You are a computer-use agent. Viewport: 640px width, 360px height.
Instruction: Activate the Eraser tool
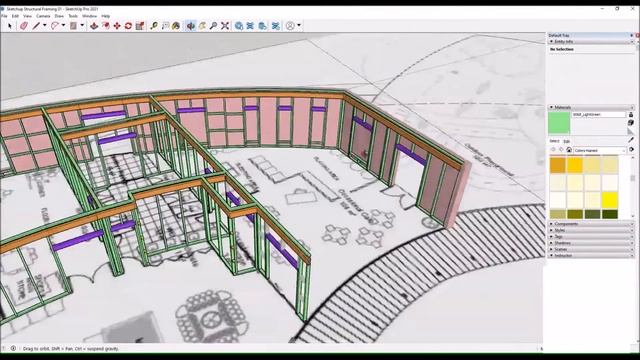tap(24, 26)
